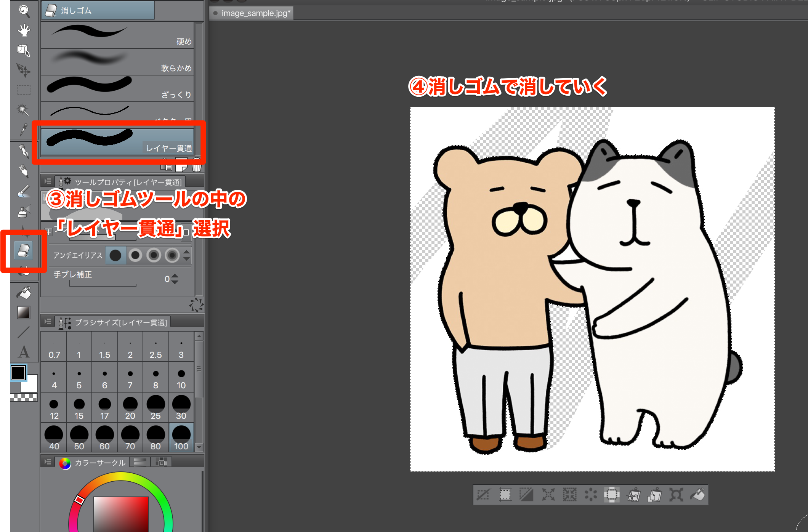Click Delete outside selection in launcher
The width and height of the screenshot is (808, 532).
pyautogui.click(x=612, y=495)
